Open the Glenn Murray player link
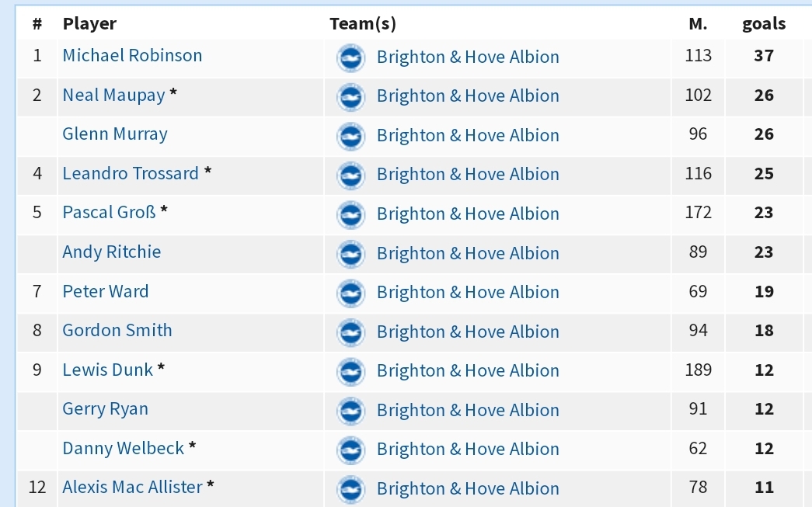The width and height of the screenshot is (812, 507). click(115, 134)
